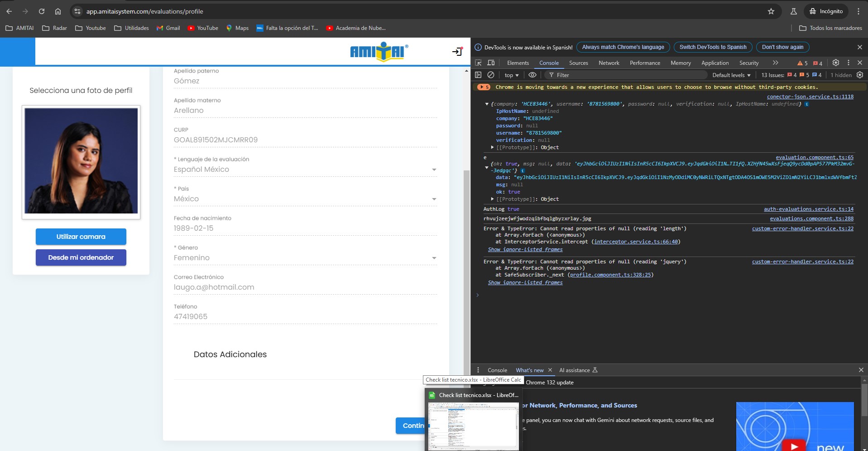The height and width of the screenshot is (451, 868).
Task: Clear the console with the ban icon
Action: click(x=491, y=75)
